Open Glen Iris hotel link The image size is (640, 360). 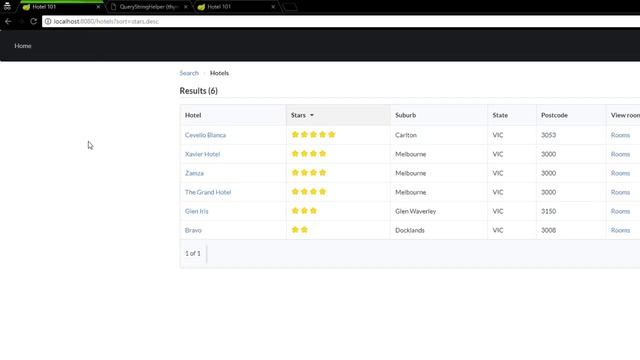(196, 211)
